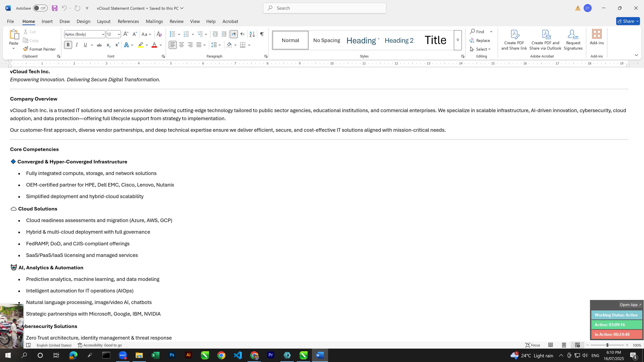Click the 100% zoom level

click(x=637, y=345)
